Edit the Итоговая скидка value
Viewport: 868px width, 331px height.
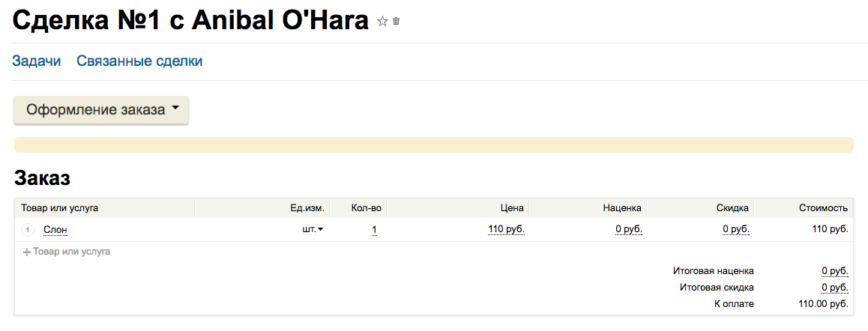point(834,288)
